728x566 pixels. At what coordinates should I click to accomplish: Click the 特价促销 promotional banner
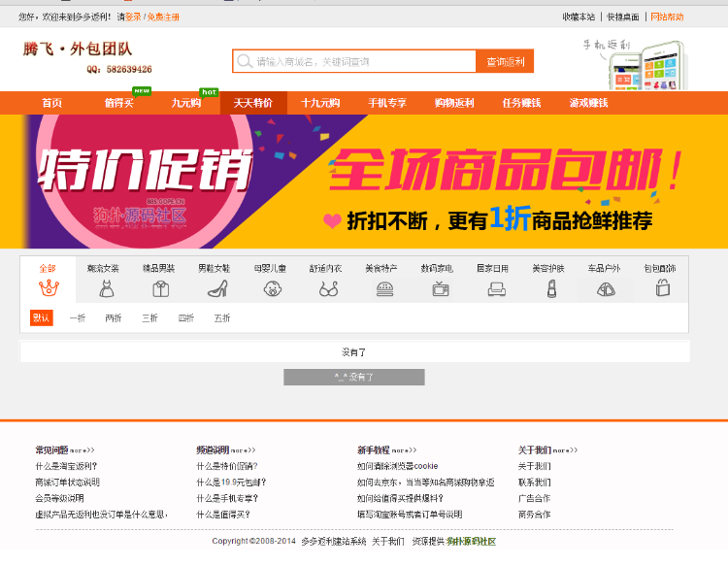(x=364, y=182)
